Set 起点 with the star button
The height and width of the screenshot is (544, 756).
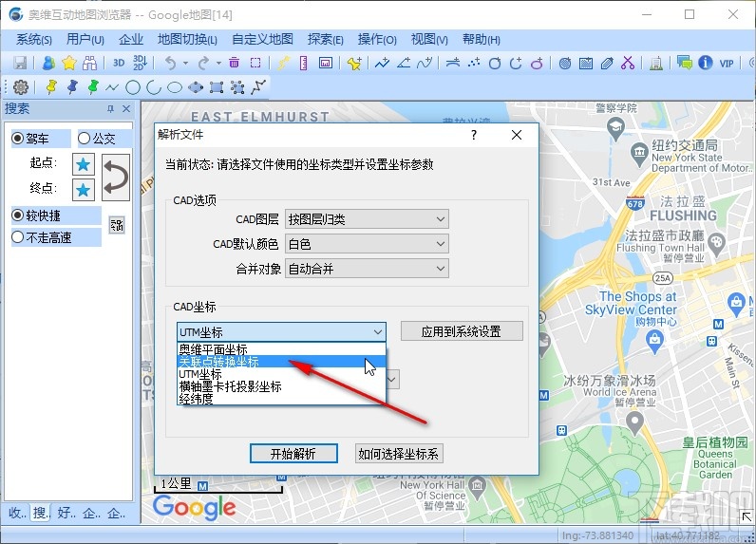coord(83,164)
